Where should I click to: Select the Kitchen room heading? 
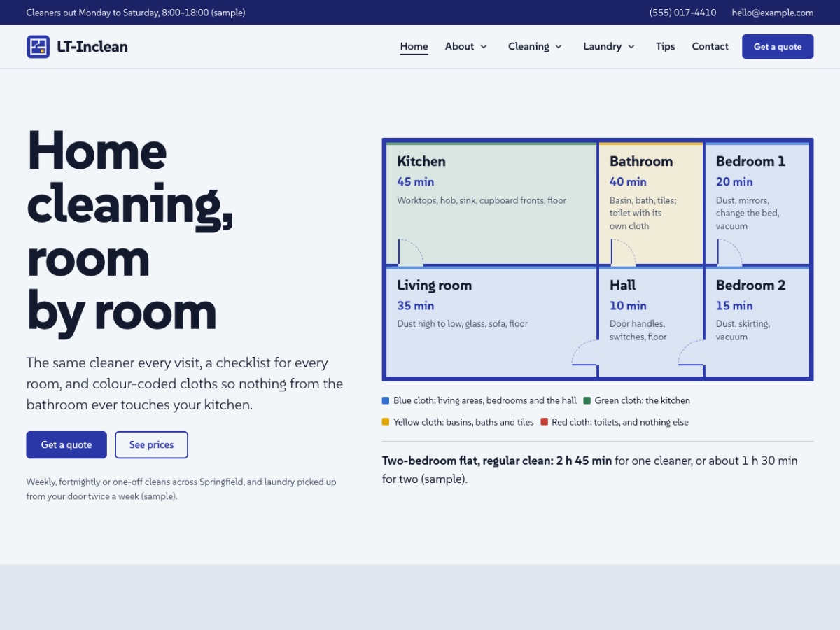click(x=421, y=162)
